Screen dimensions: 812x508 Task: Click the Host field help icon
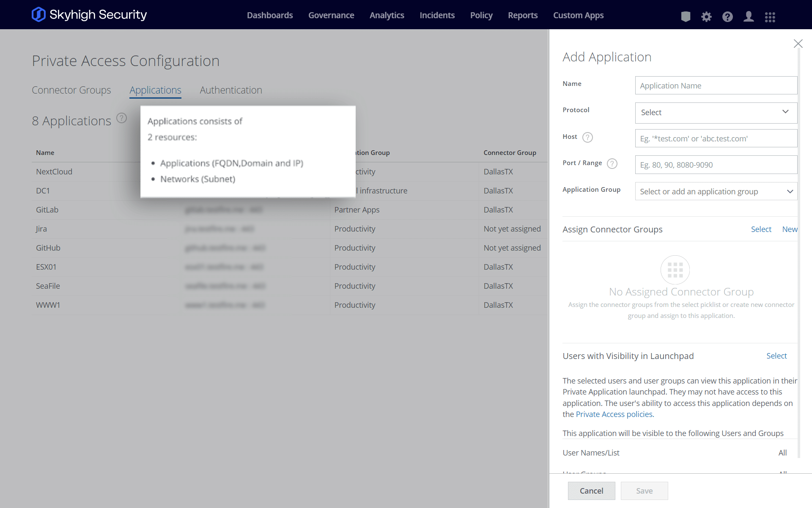click(587, 137)
